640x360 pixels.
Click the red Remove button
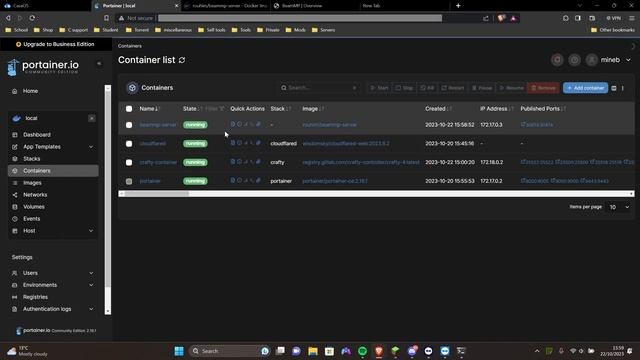click(x=543, y=88)
